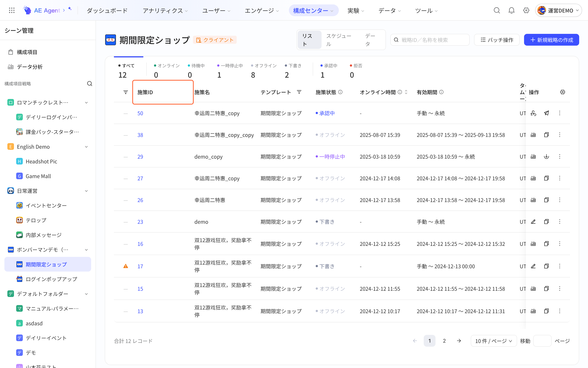588x368 pixels.
Task: Click the approval icon in row 50
Action: [533, 113]
